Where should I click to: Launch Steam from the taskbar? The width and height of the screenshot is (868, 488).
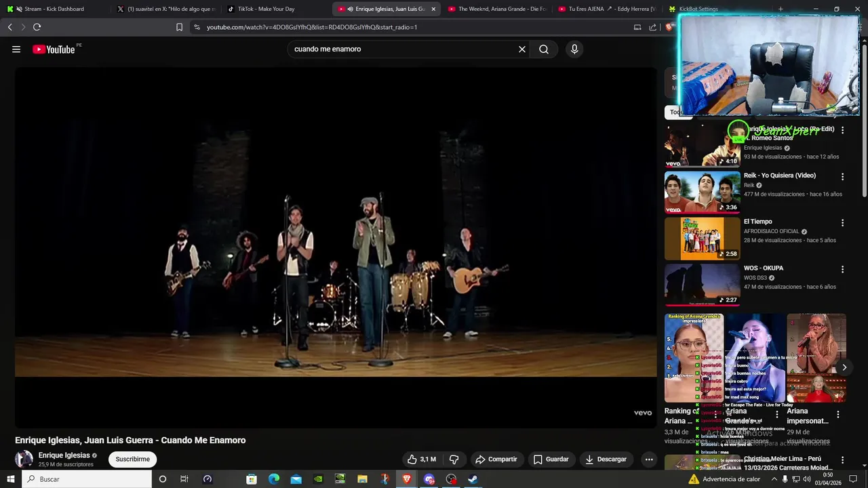[x=473, y=479]
